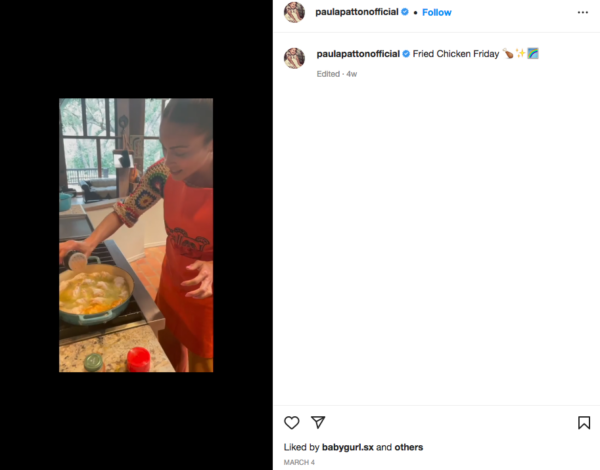The height and width of the screenshot is (470, 600).
Task: Click the MARCH 4 date stamp
Action: point(299,462)
